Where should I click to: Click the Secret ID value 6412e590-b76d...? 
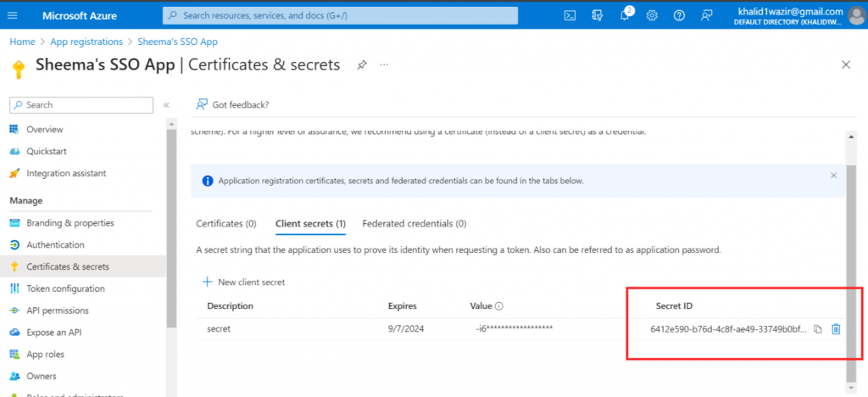(728, 329)
